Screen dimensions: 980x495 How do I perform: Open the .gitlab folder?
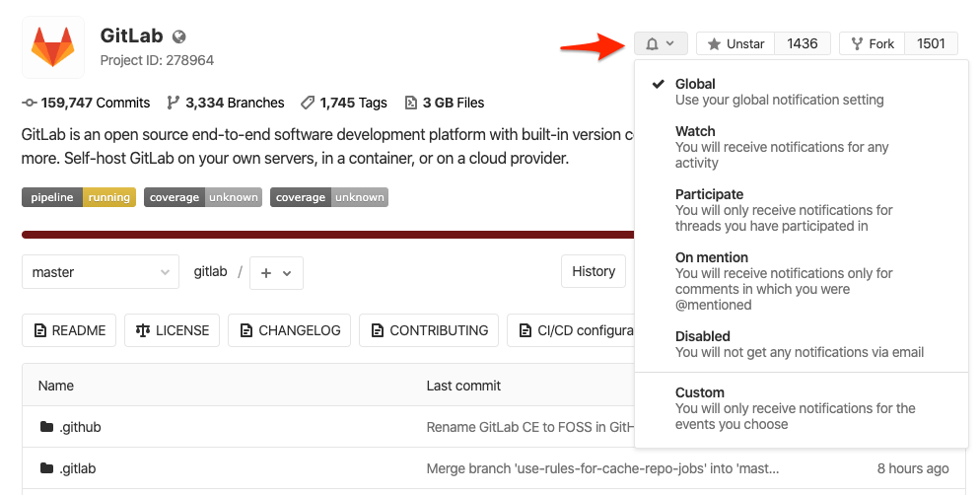[x=77, y=468]
